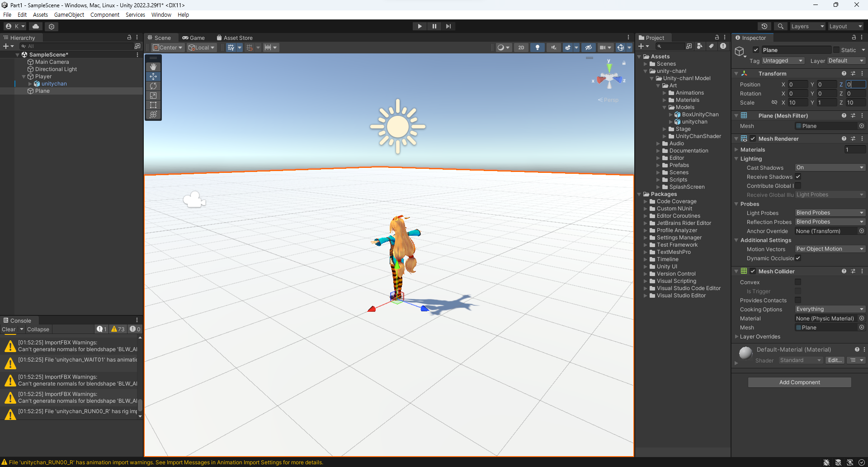Switch to the Asset Store tab

coord(235,38)
